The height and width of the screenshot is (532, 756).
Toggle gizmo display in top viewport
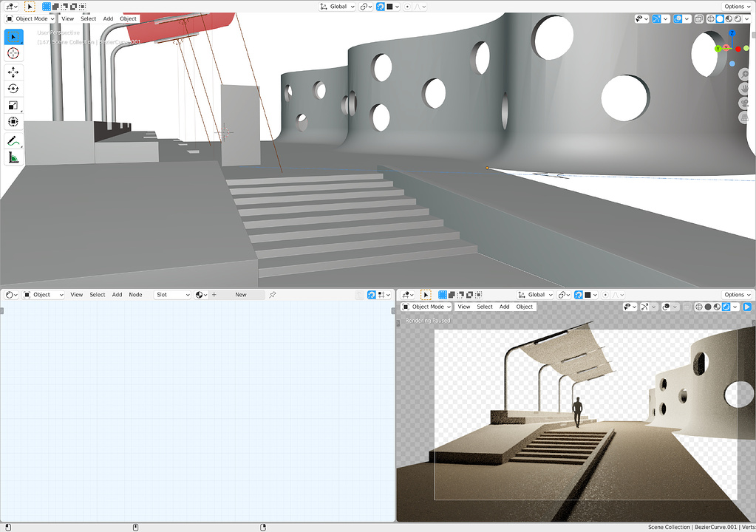coord(657,18)
